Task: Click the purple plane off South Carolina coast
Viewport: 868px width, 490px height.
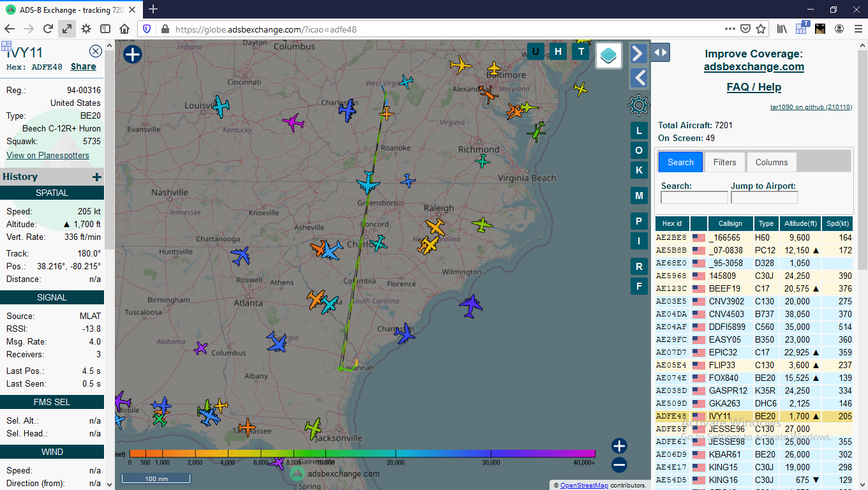Action: click(x=471, y=306)
